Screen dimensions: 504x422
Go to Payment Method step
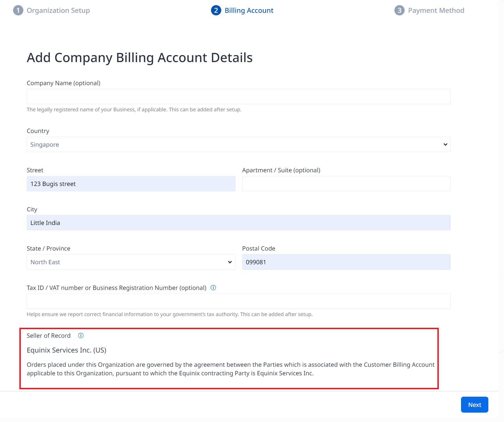coord(436,11)
